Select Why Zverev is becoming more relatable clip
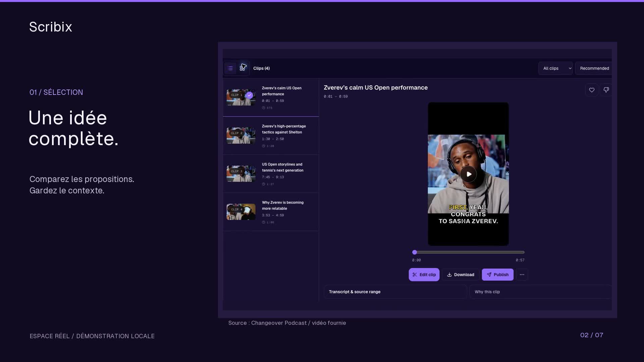Image resolution: width=644 pixels, height=362 pixels. coord(271,212)
